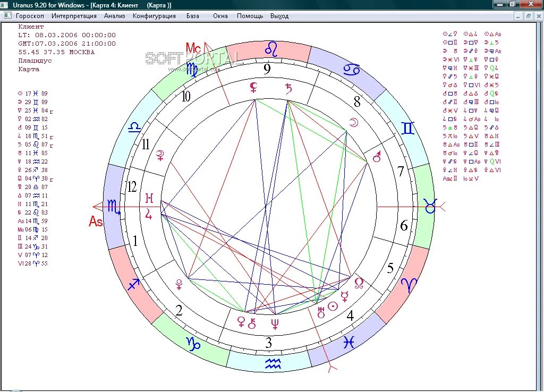Viewport: 544px width, 392px height.
Task: Click the 55.45 37.35 МОСКВА location line
Action: [x=56, y=52]
